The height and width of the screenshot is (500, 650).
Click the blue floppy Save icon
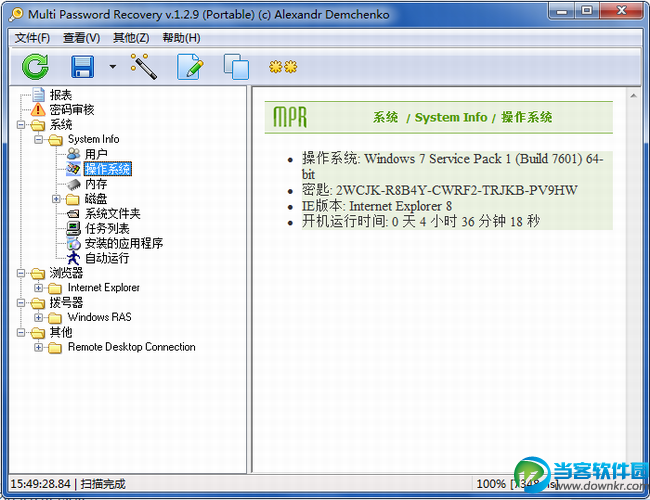point(82,66)
